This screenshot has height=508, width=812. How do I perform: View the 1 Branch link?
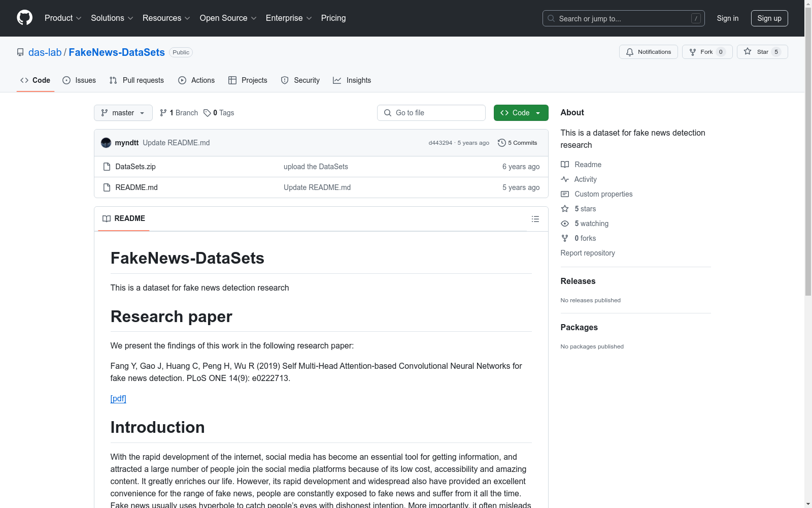(x=179, y=113)
